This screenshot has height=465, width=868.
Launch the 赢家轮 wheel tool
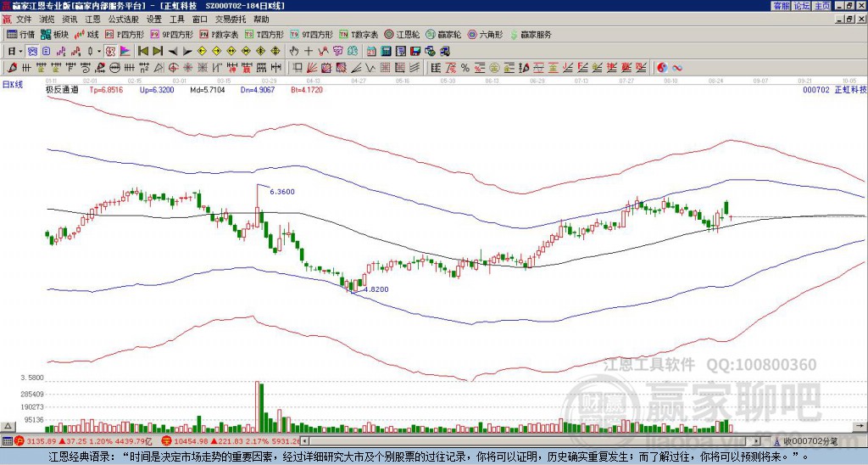click(443, 34)
